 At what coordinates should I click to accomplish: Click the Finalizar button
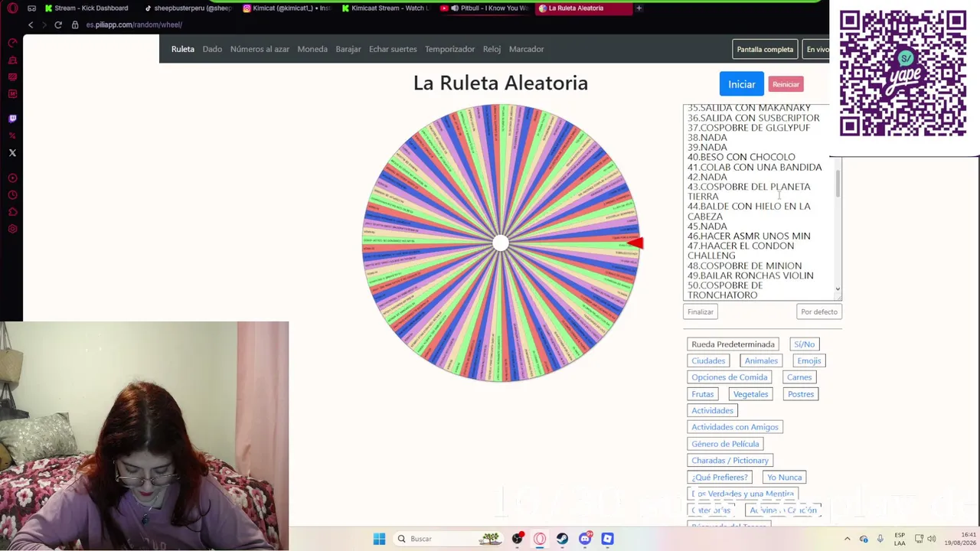(x=701, y=311)
